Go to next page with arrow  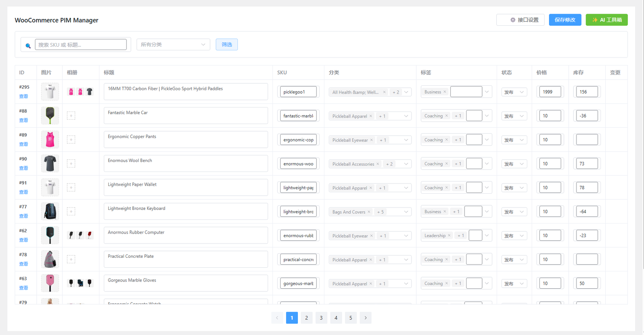pos(365,318)
